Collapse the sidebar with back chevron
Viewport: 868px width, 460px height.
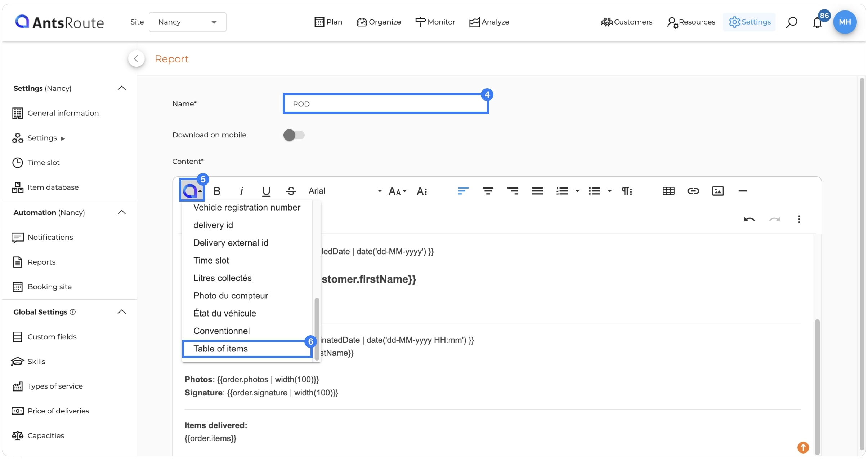pos(136,59)
